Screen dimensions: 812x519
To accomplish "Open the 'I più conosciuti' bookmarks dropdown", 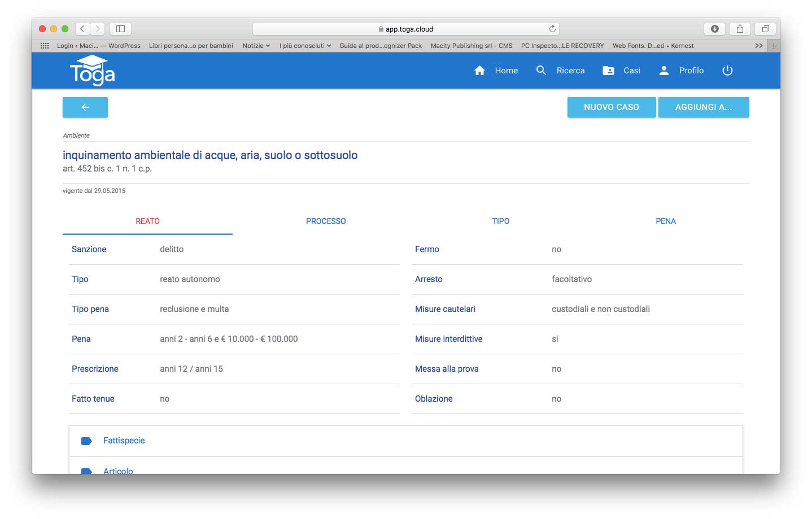I will coord(305,46).
